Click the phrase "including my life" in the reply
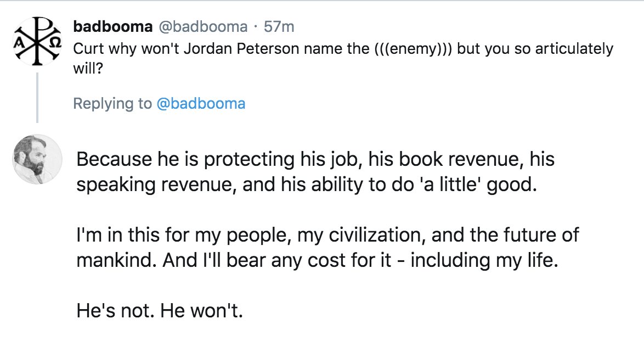The width and height of the screenshot is (644, 358). point(483,261)
